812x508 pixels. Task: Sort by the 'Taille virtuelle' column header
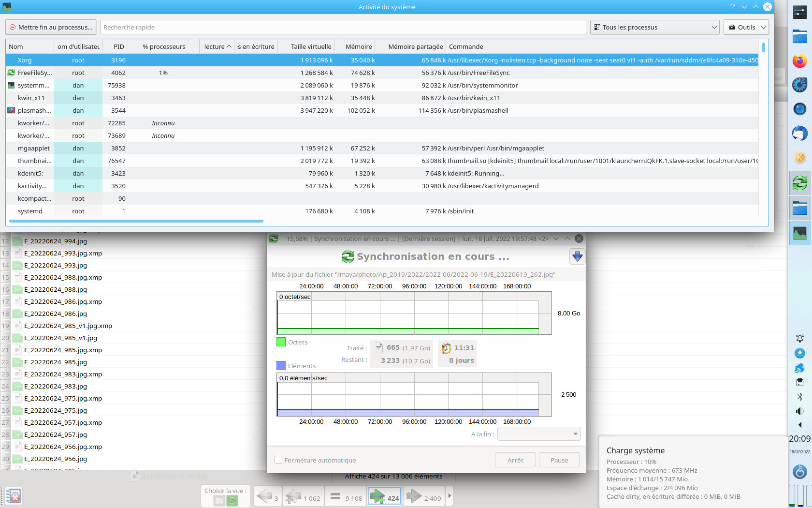tap(306, 46)
